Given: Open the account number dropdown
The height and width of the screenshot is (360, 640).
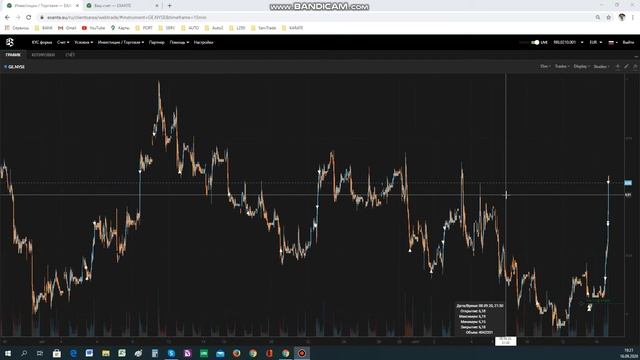Looking at the screenshot, I should [568, 42].
